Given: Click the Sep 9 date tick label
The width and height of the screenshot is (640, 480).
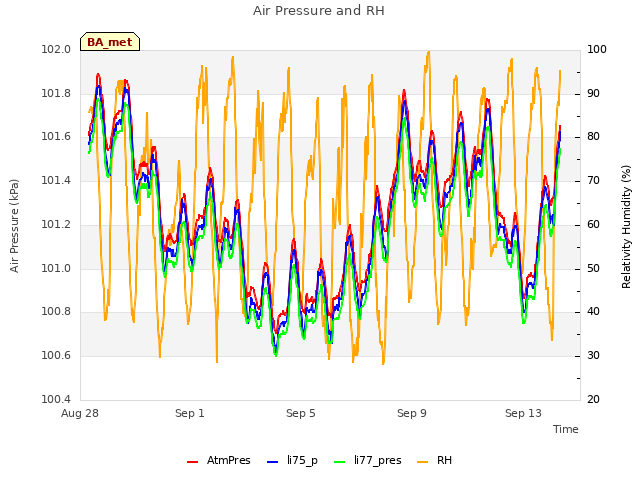Looking at the screenshot, I should pos(412,413).
